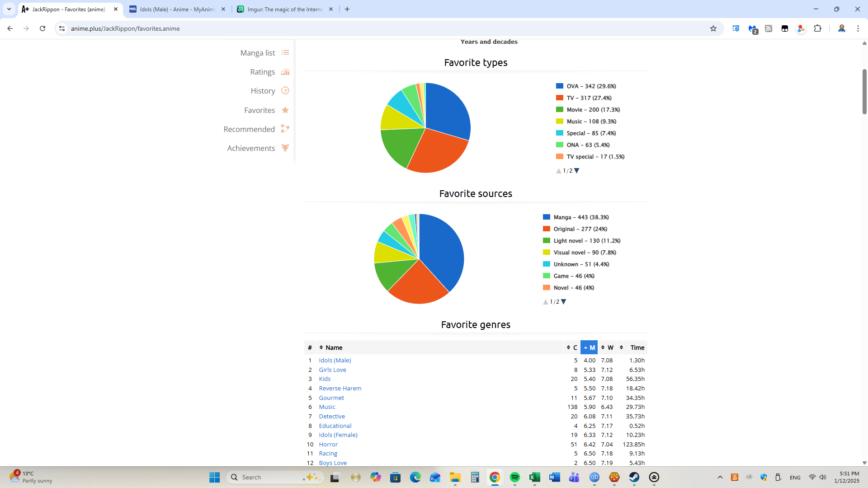The image size is (868, 488).
Task: Go to next legend page of Favorite types
Action: click(577, 171)
